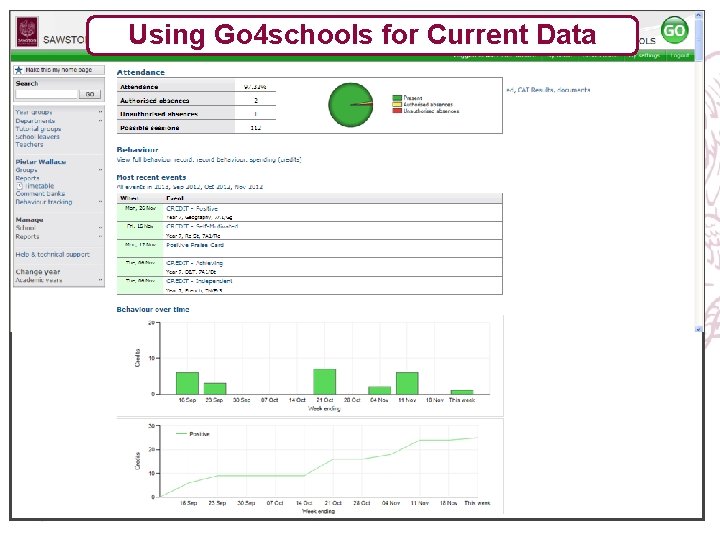Click the scrollbar up arrow at the top right
The height and width of the screenshot is (540, 720).
point(698,16)
